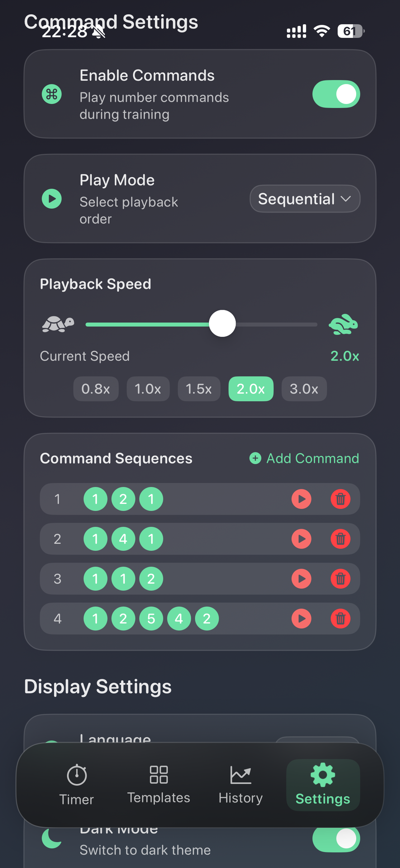Click the Play Mode green play icon
400x868 pixels.
point(51,199)
